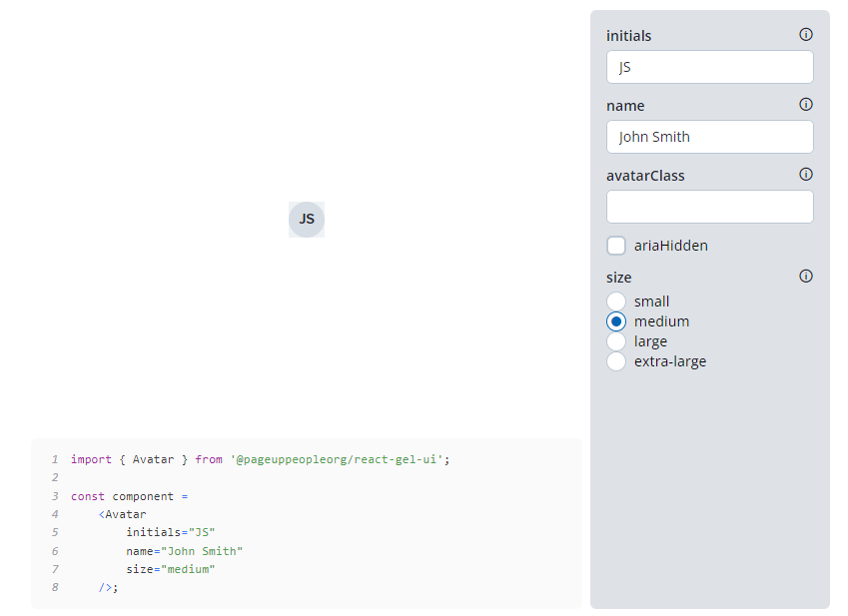Click into the empty avatarClass field
This screenshot has height=616, width=848.
(x=709, y=207)
